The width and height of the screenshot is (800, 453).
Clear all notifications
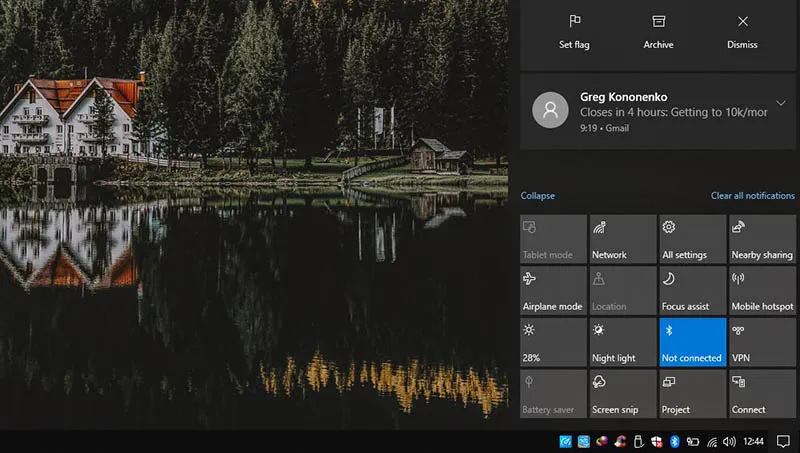[752, 196]
